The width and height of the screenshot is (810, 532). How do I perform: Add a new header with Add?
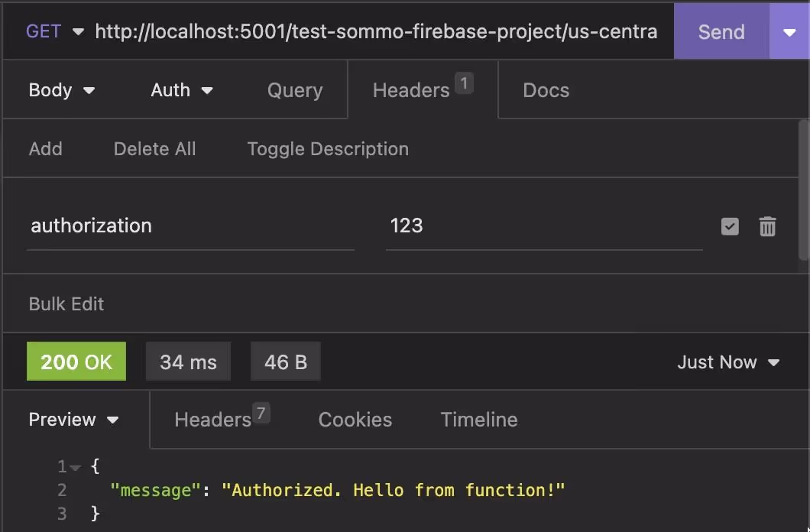pyautogui.click(x=45, y=149)
